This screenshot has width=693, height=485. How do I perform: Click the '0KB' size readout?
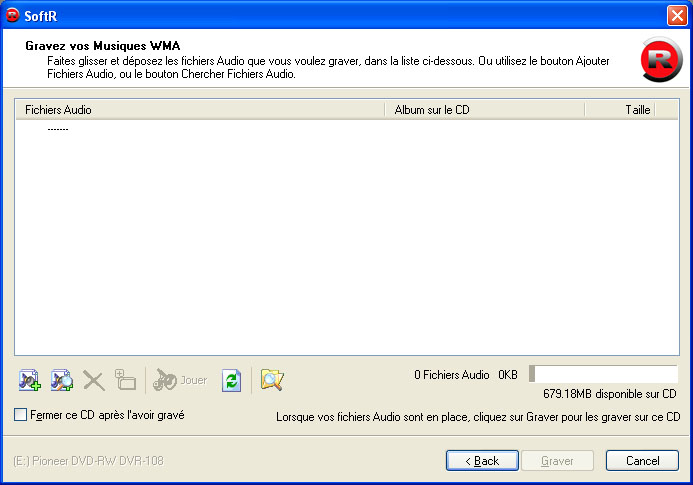[x=508, y=375]
